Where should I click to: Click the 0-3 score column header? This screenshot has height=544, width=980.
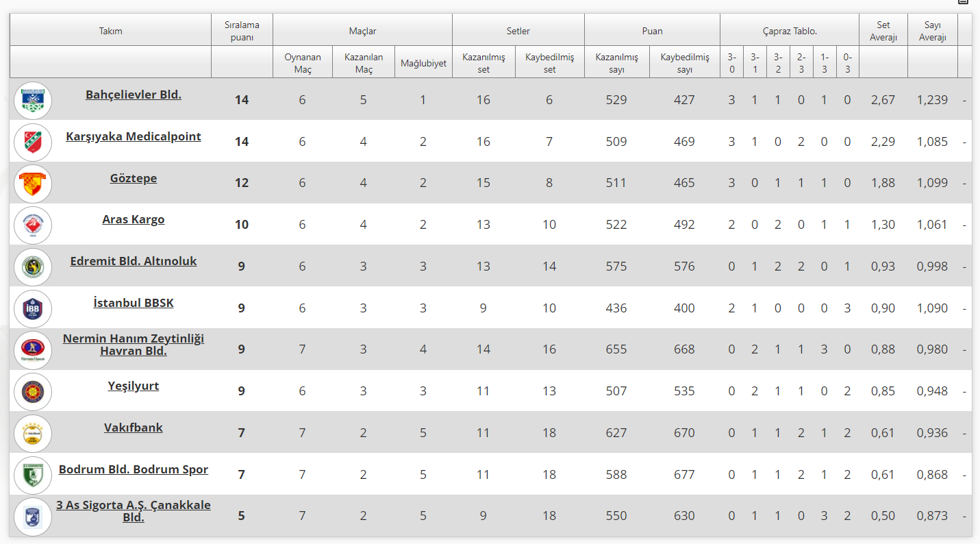click(x=848, y=63)
